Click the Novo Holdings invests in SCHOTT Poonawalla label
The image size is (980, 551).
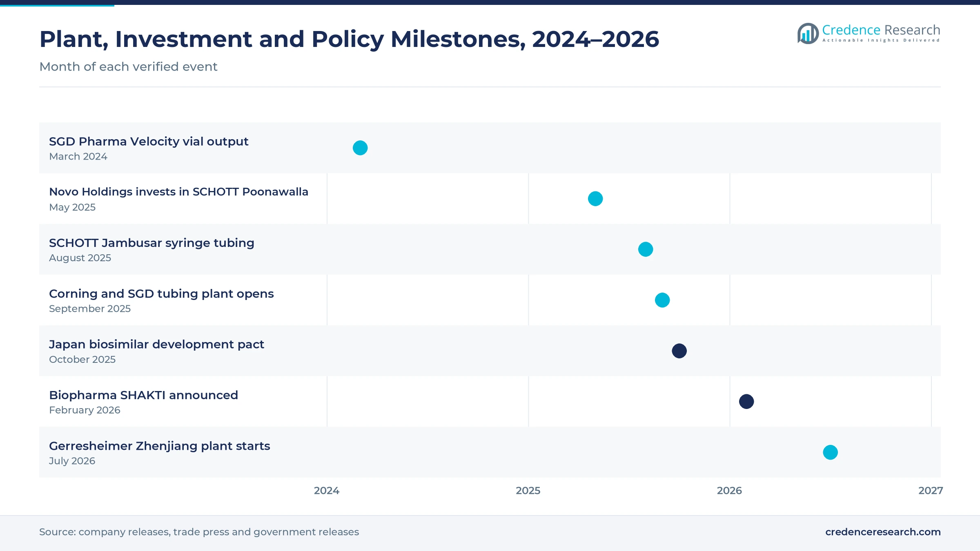(178, 192)
